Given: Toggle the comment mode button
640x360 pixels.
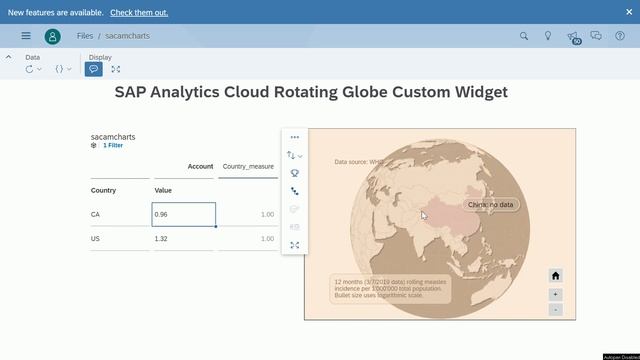Looking at the screenshot, I should click(93, 69).
